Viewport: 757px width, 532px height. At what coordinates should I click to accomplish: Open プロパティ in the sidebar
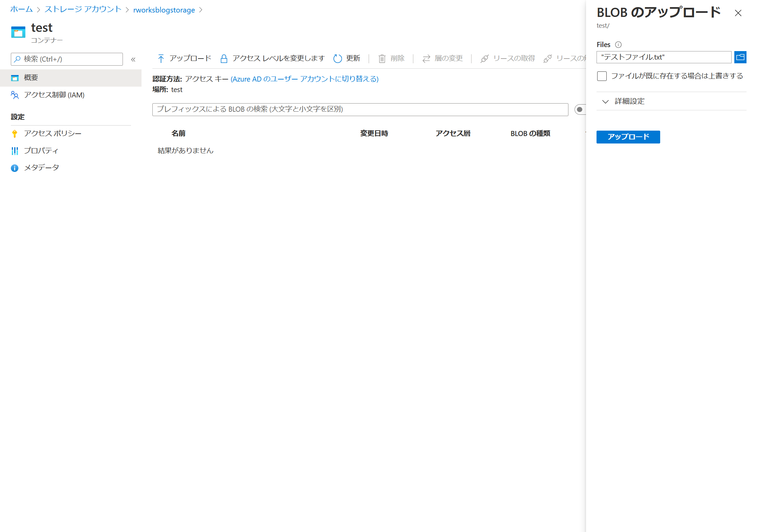point(71,151)
